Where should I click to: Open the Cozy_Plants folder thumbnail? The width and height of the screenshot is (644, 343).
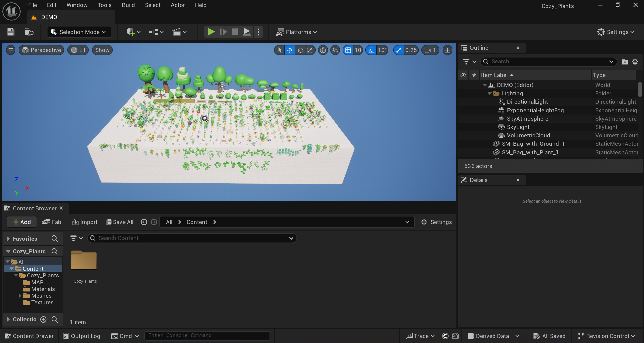coord(84,260)
